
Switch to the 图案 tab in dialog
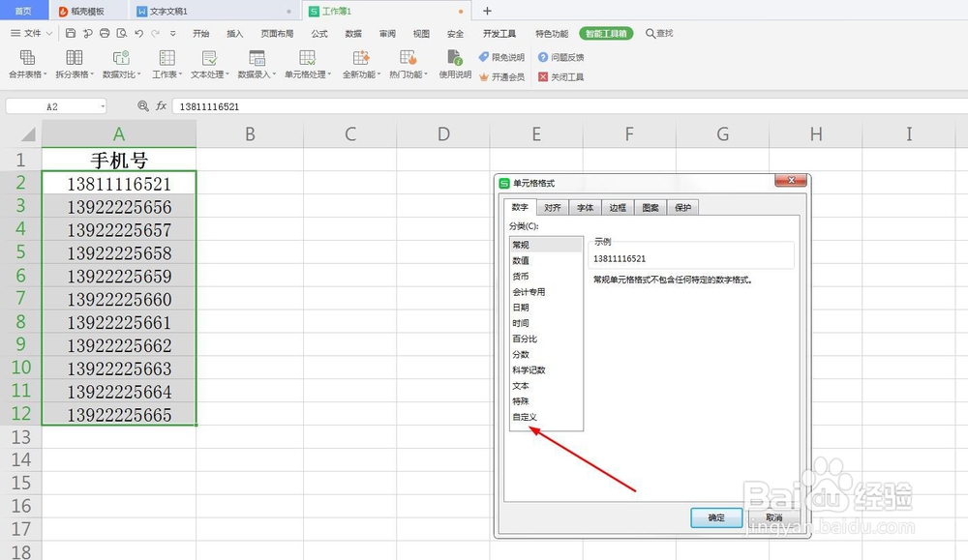[650, 207]
